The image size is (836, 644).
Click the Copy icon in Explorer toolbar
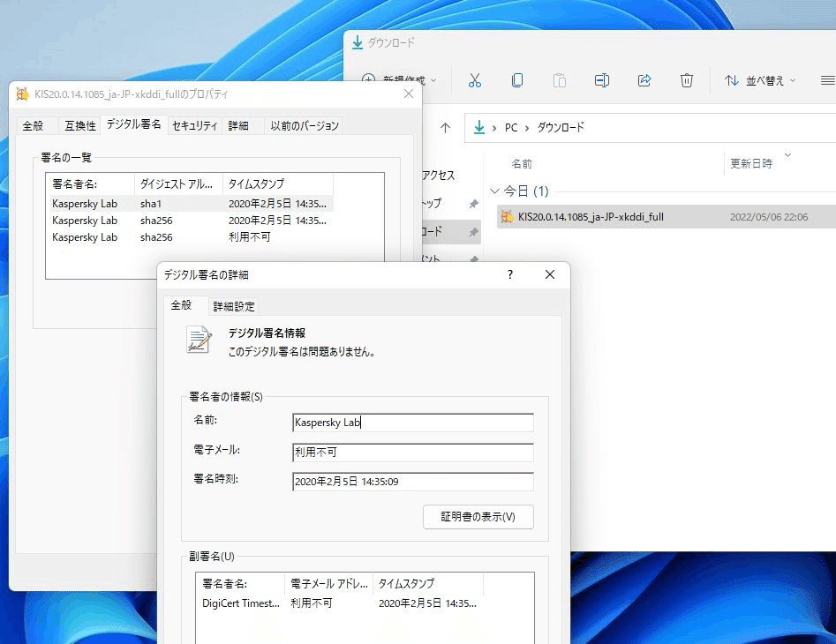click(516, 80)
